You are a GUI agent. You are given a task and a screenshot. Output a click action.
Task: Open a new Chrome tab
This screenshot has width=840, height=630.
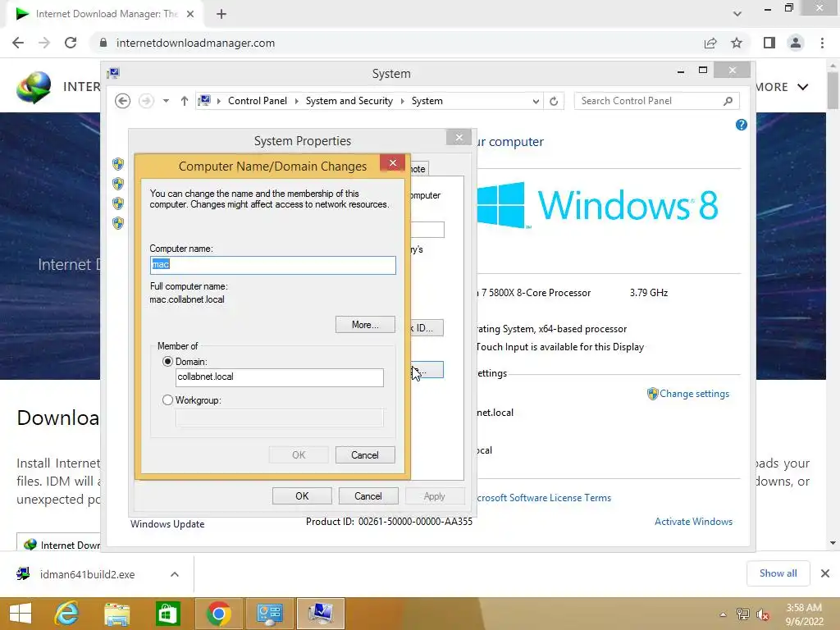tap(221, 14)
